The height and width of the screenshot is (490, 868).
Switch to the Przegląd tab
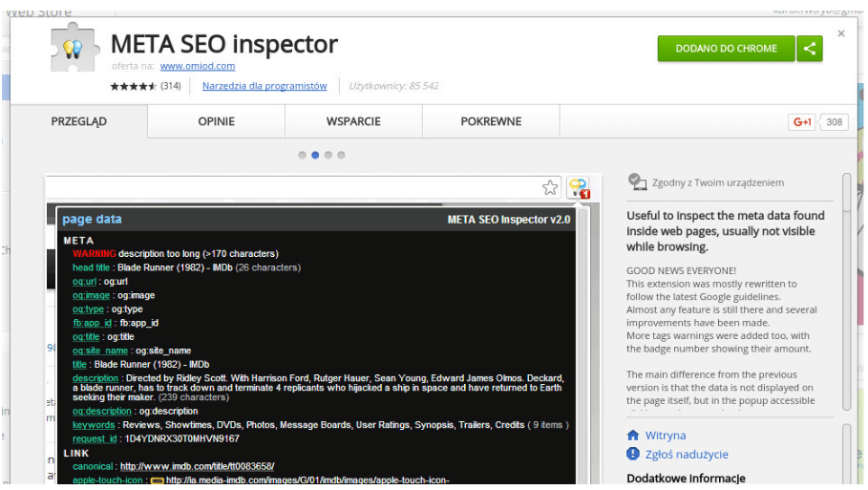point(78,121)
